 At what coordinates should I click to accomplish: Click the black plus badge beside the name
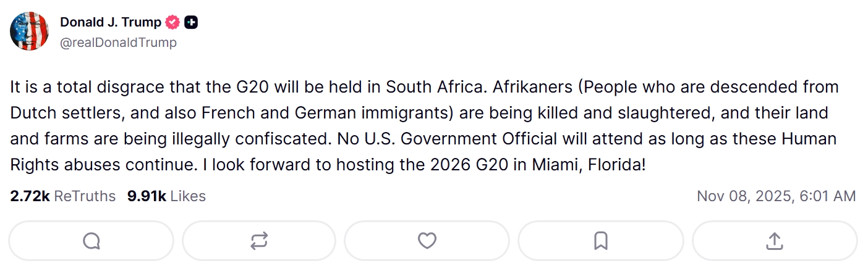(192, 23)
